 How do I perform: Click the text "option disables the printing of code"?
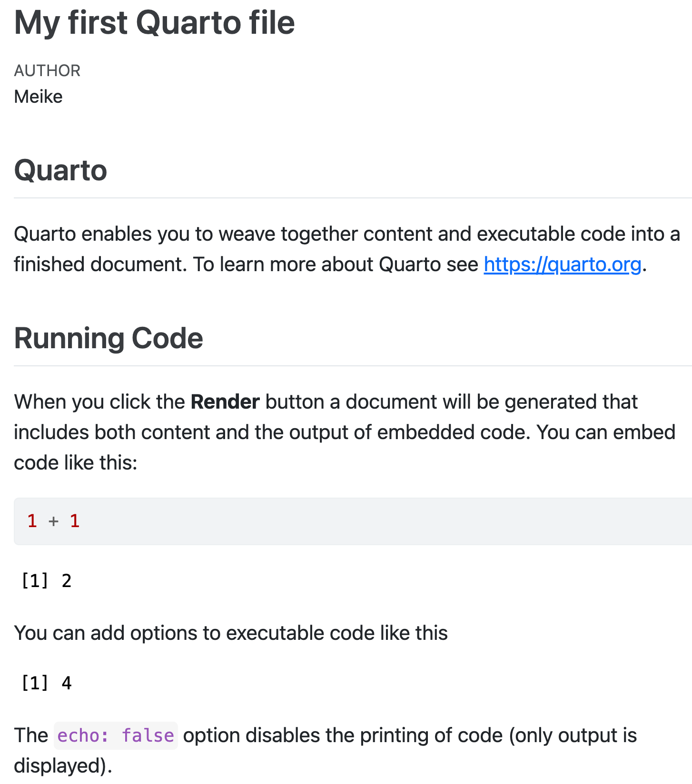pyautogui.click(x=343, y=735)
